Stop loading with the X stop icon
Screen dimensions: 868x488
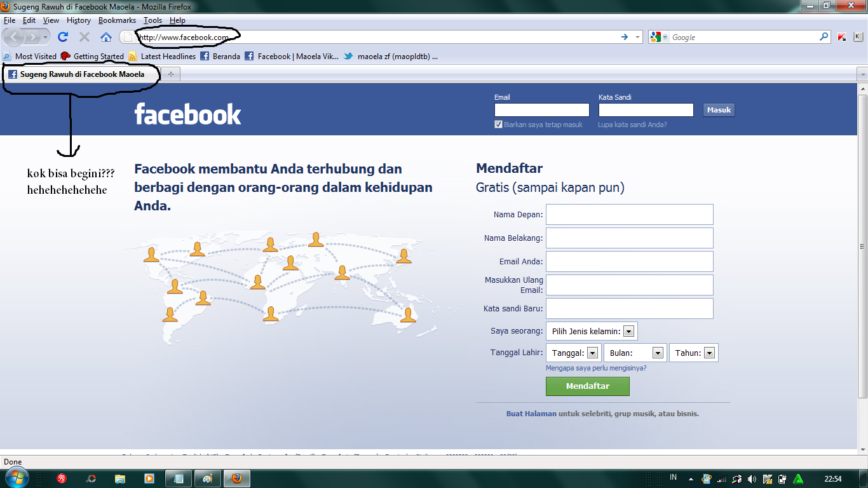[84, 37]
